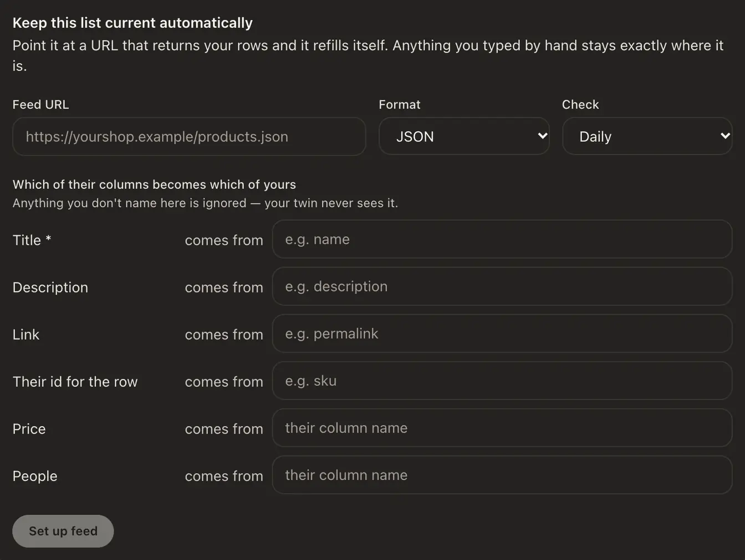Click the 'Link' row label
The width and height of the screenshot is (745, 560).
tap(26, 335)
